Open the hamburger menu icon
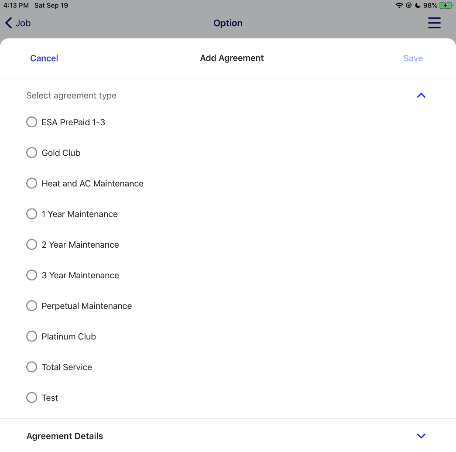Screen dimensions: 456x452 [434, 23]
